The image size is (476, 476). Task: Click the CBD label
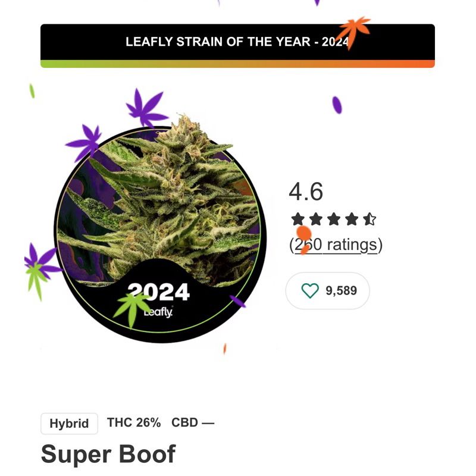(x=192, y=423)
